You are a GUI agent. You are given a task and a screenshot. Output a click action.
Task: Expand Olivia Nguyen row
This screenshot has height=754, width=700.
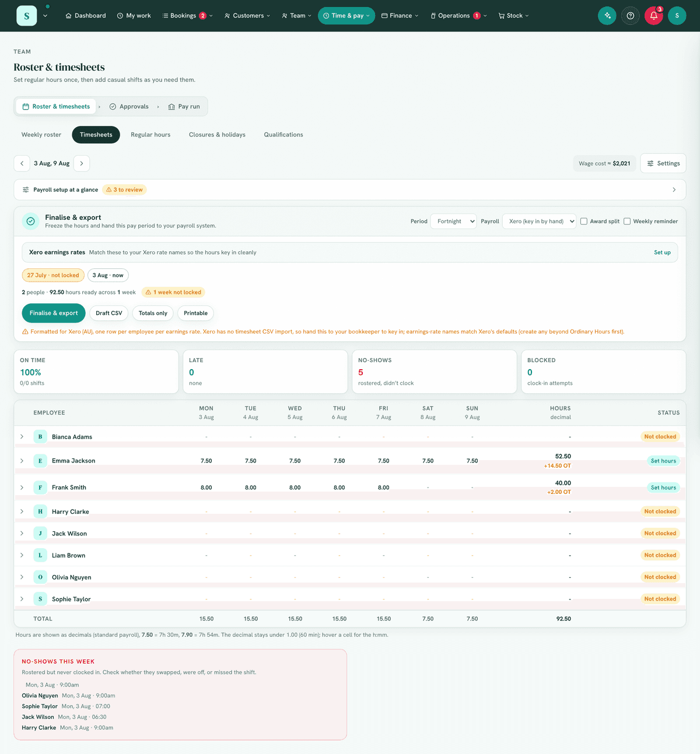[x=22, y=577]
